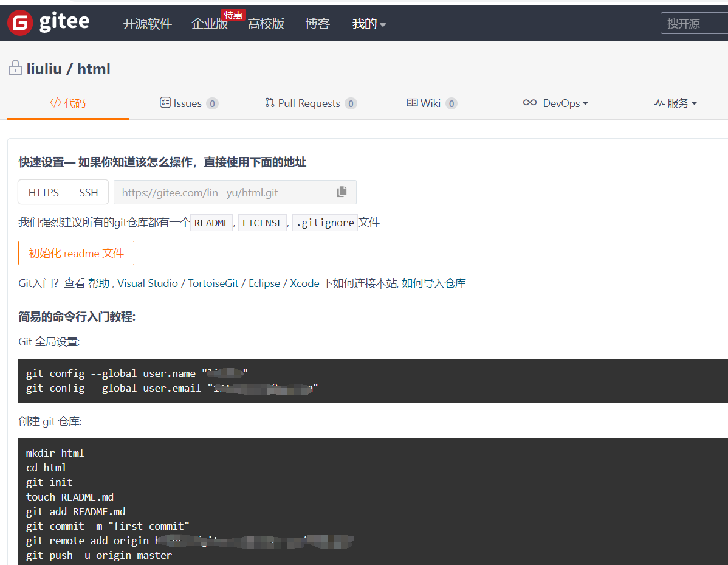Screen dimensions: 728x565
Task: Expand the 服务 dropdown
Action: [676, 103]
